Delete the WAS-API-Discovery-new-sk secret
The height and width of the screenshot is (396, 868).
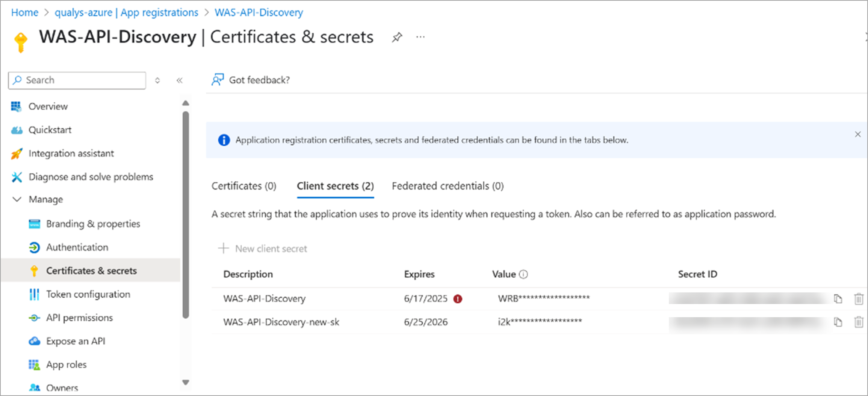[859, 322]
